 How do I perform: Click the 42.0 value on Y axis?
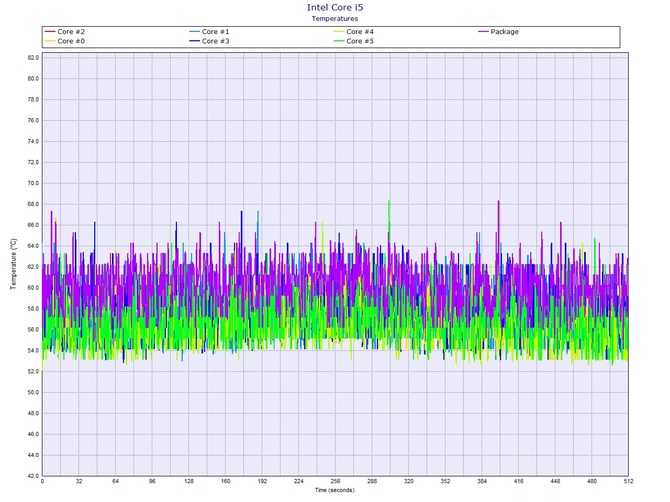click(x=33, y=476)
